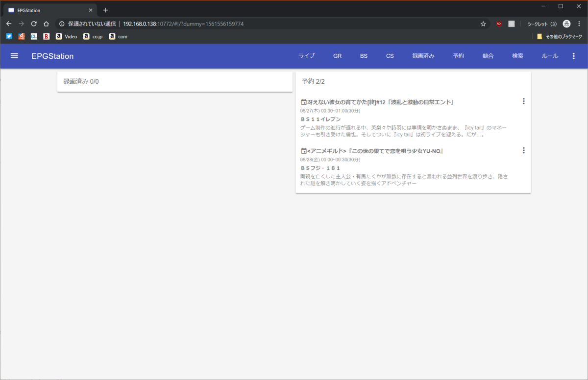Click the browser back arrow
Screen dimensions: 588x380
pos(8,24)
